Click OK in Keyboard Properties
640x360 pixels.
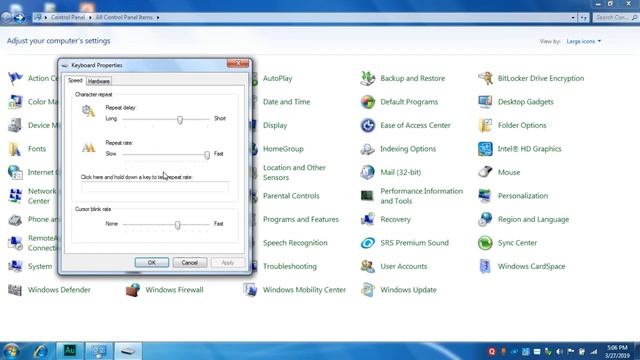click(x=152, y=262)
